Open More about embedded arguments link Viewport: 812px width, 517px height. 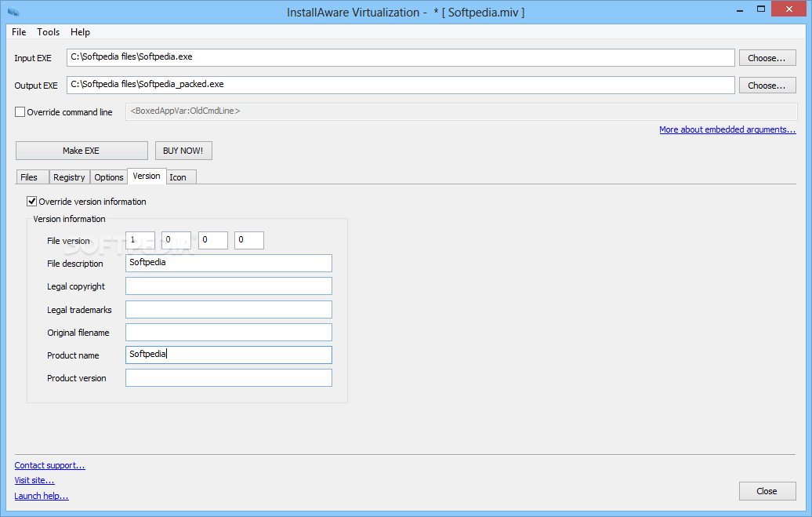click(x=727, y=129)
